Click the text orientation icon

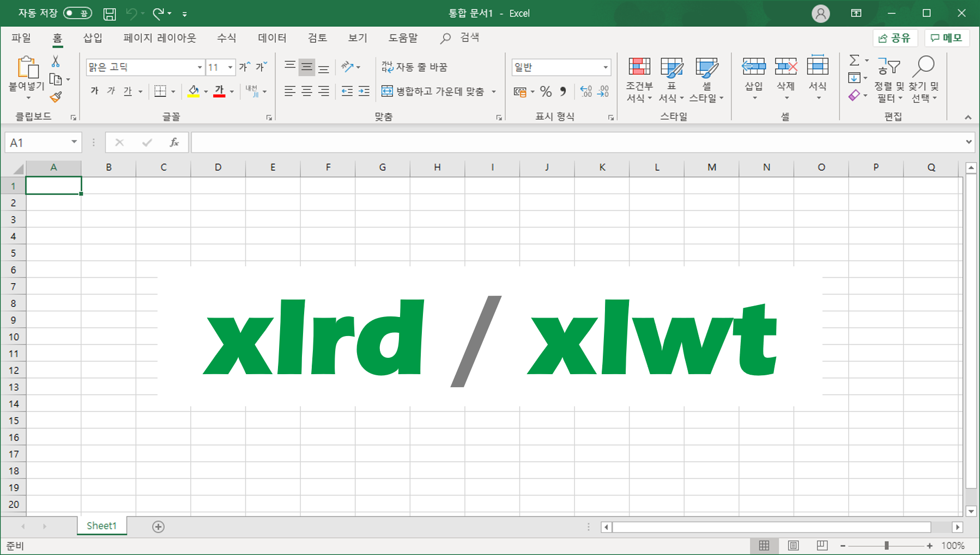[x=347, y=66]
